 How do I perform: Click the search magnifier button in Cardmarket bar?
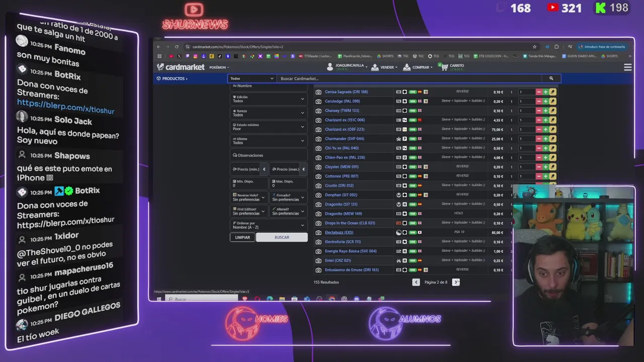click(x=551, y=78)
